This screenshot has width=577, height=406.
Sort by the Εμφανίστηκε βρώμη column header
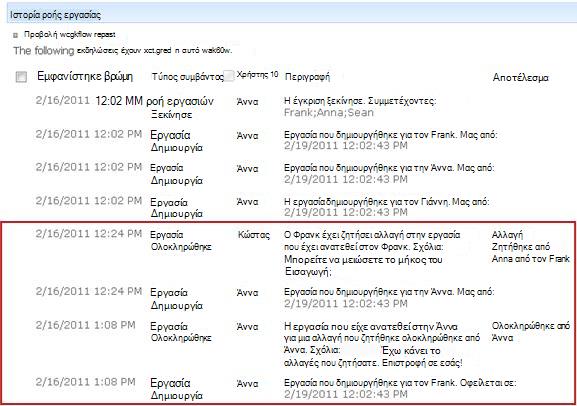click(x=85, y=76)
